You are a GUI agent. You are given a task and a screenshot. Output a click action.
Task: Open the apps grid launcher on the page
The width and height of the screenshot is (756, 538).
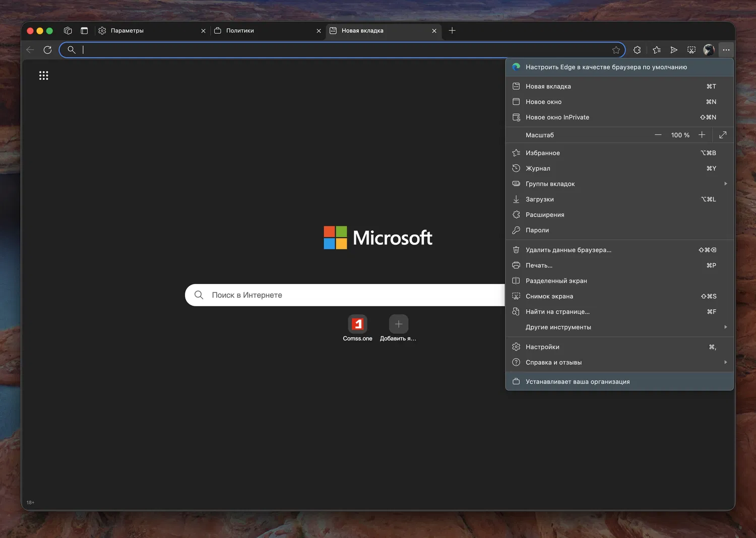click(x=44, y=76)
